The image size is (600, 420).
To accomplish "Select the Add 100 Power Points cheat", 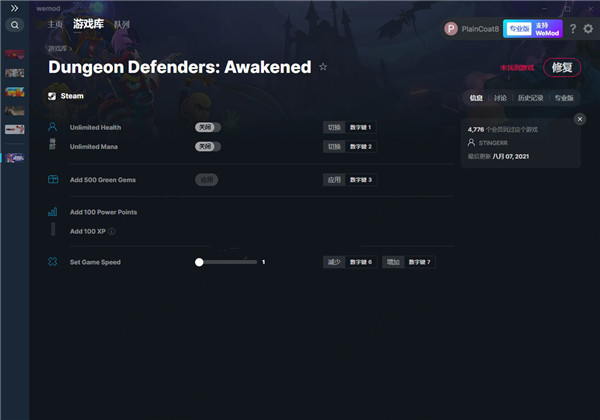I will (x=103, y=212).
